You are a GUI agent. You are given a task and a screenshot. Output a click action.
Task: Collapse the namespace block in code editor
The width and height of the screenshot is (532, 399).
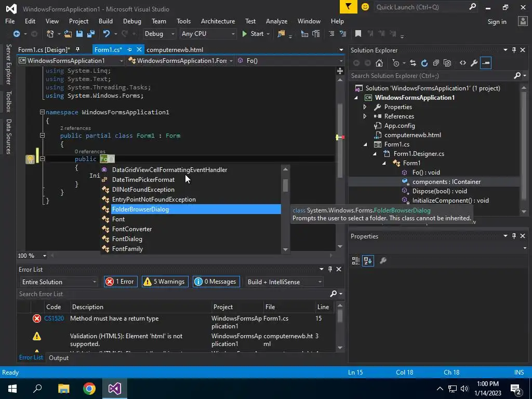tap(42, 112)
